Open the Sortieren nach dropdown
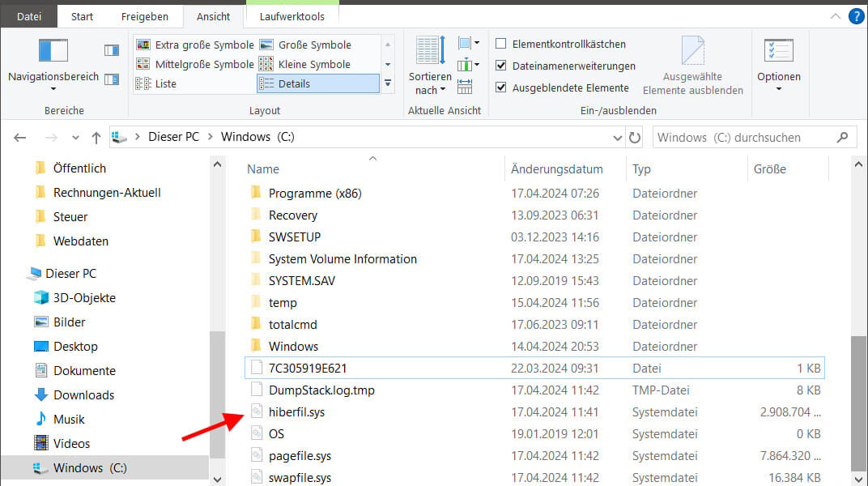868x486 pixels. 430,66
